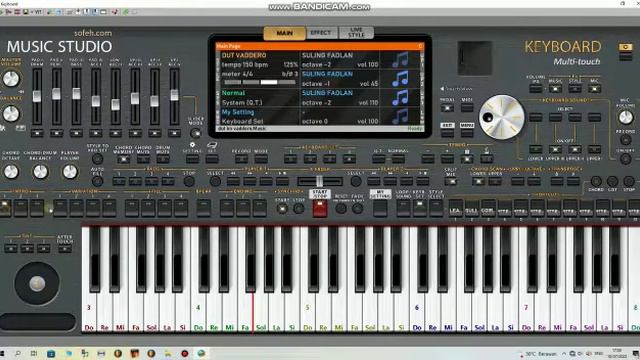Select SULING FADLAN sound with vol 110
This screenshot has width=640, height=360.
click(340, 98)
